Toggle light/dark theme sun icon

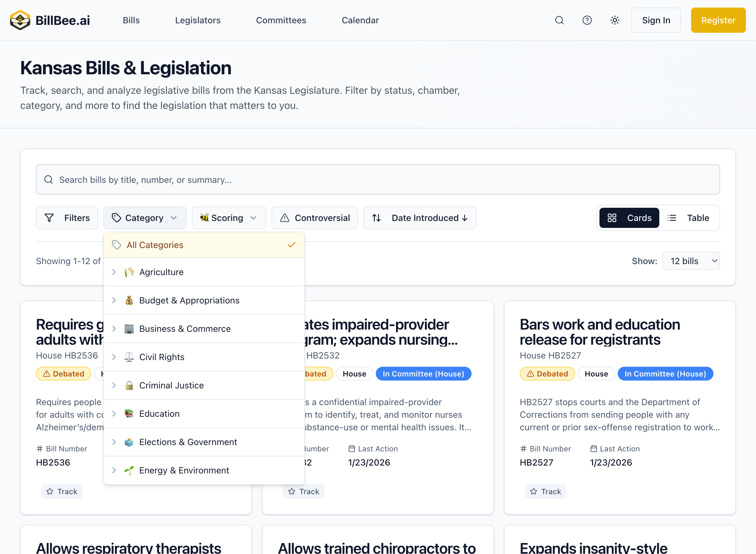[614, 20]
